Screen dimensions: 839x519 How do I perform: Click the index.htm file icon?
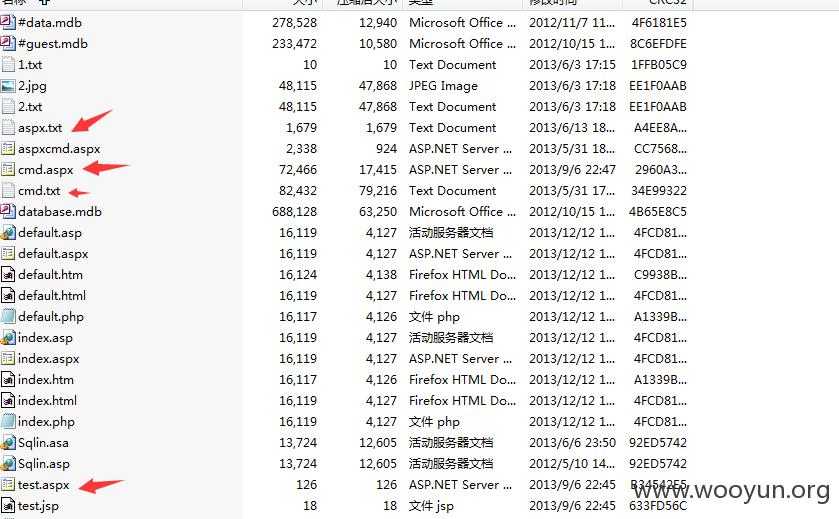click(x=8, y=380)
